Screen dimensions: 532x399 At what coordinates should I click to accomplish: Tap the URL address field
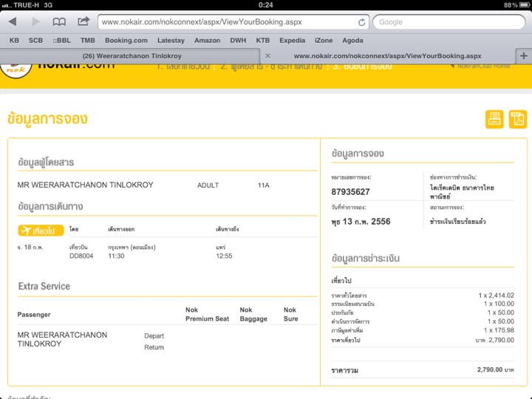point(233,22)
